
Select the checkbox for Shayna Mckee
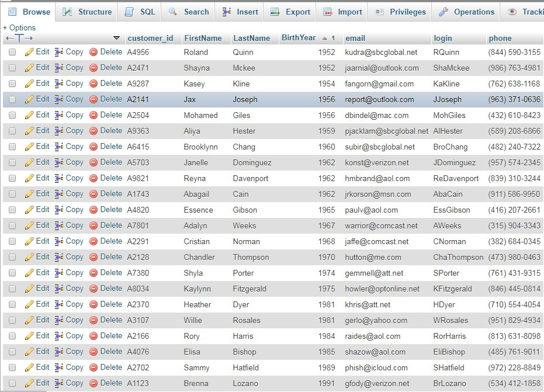click(x=12, y=68)
